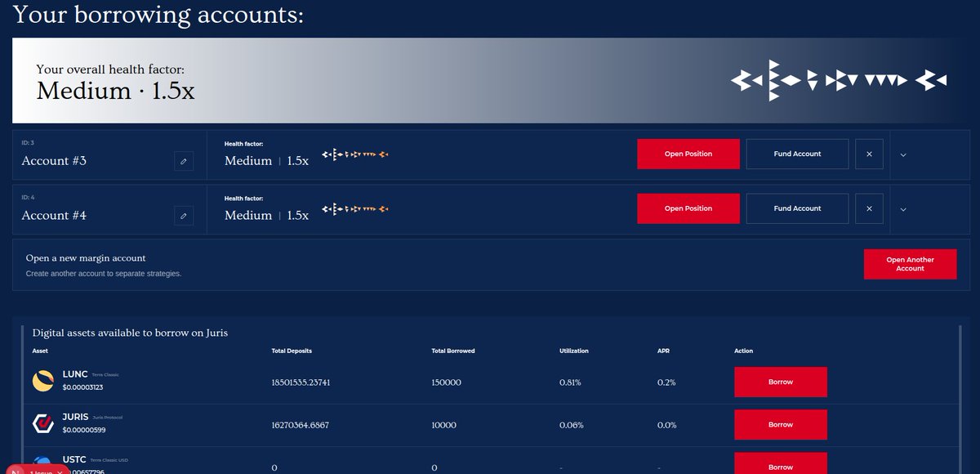This screenshot has width=980, height=474.
Task: Borrow the USTC asset
Action: (781, 464)
